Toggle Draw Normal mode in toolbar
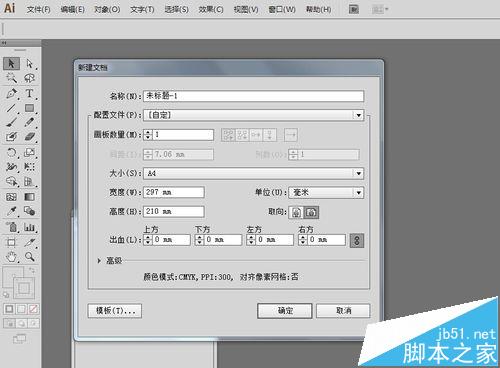Viewport: 500px width, 368px height. [x=10, y=323]
